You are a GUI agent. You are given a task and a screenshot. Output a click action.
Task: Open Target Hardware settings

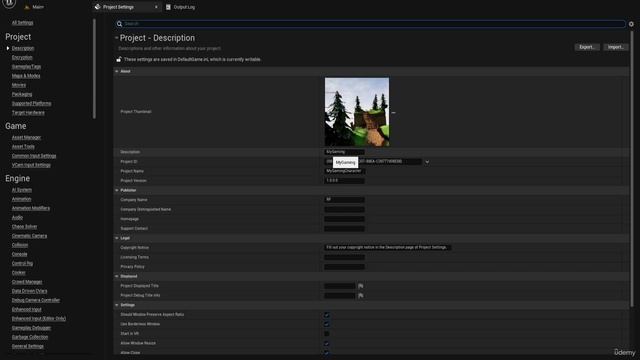(x=28, y=113)
